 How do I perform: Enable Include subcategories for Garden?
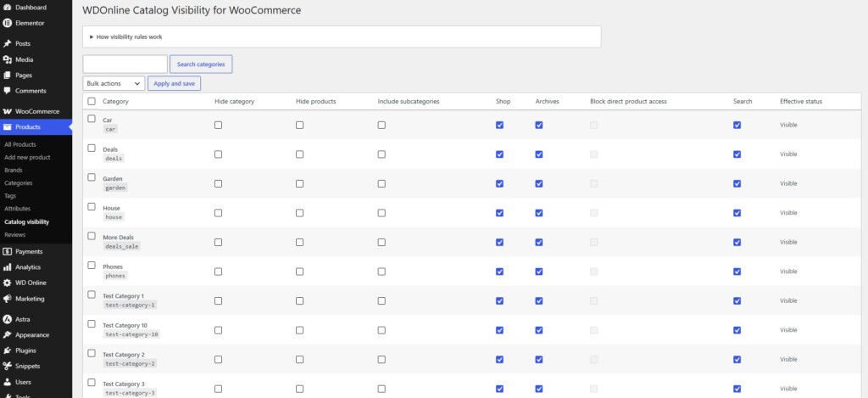381,184
